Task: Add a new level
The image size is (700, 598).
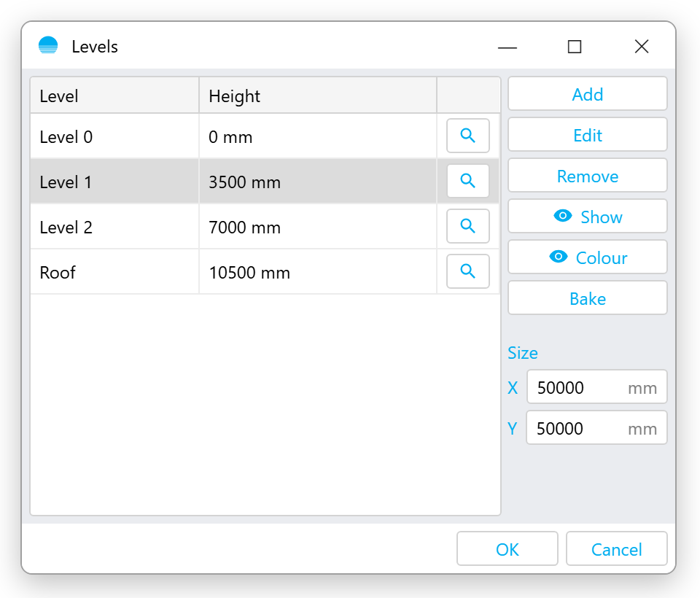Action: [x=588, y=94]
